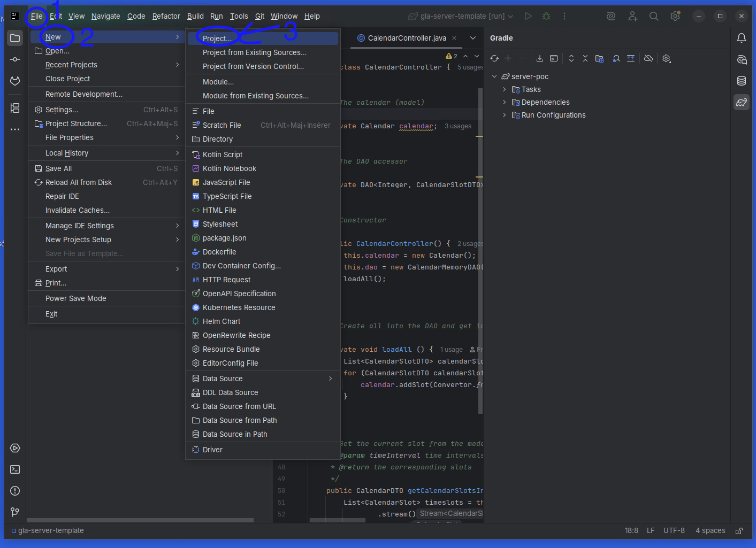Click the editor vertical scrollbar
Screen dimensions: 756x548
(480, 251)
